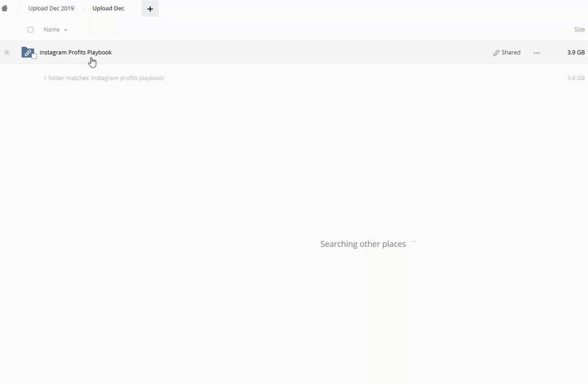Open the three-dots more actions menu
Viewport: 588px width, 384px height.
(x=537, y=53)
